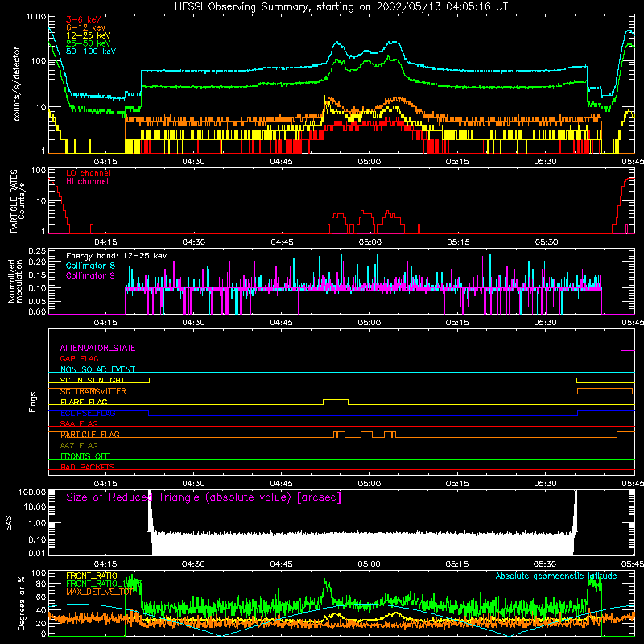This screenshot has height=644, width=644.
Task: Click the 'Size of Reduced Triangle' caption
Action: point(204,497)
